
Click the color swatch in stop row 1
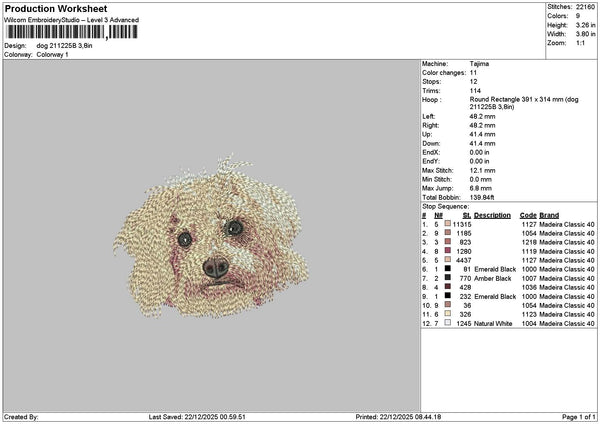click(x=447, y=223)
